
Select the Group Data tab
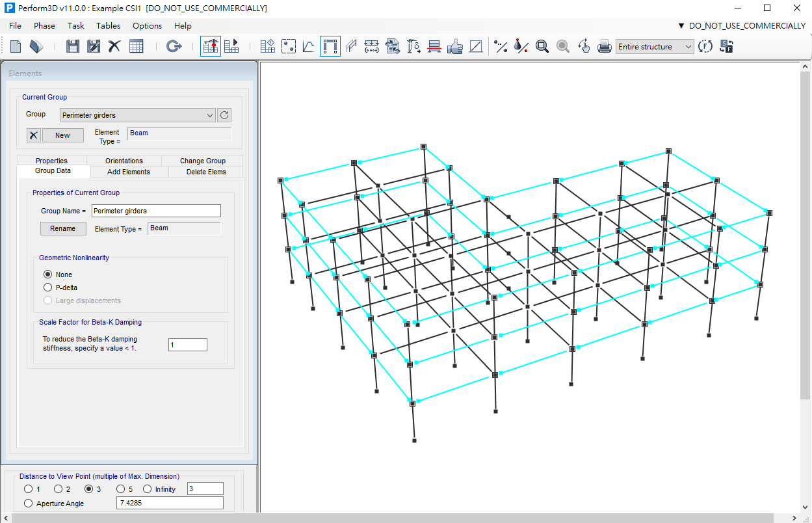53,170
